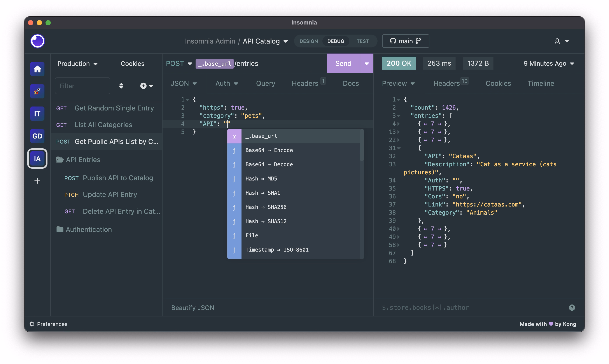Screen dimensions: 609x364
Task: Collapse the entries array on line 3
Action: click(399, 116)
